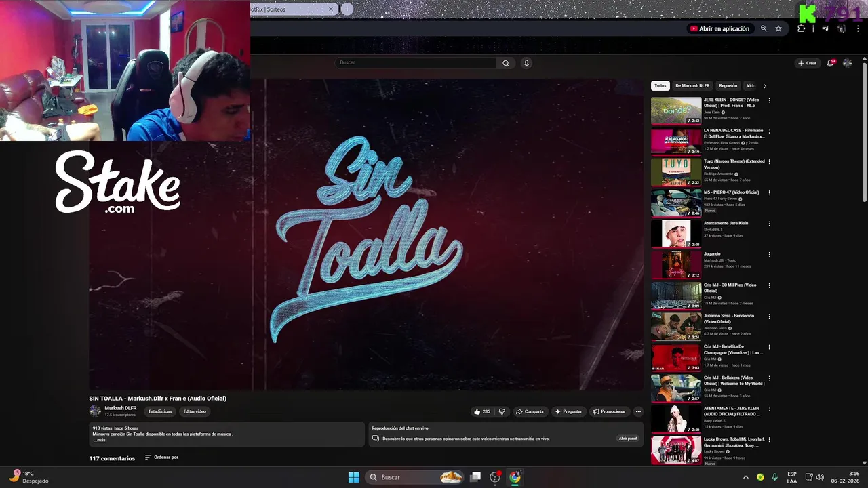The height and width of the screenshot is (488, 868).
Task: Select the De Markush DLFR filter chip
Action: coord(692,86)
